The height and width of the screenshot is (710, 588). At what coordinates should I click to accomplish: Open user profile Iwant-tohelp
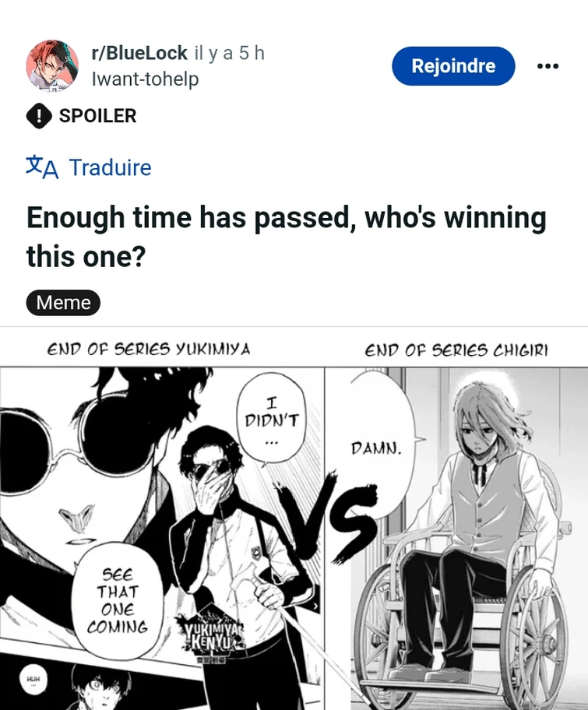[146, 79]
